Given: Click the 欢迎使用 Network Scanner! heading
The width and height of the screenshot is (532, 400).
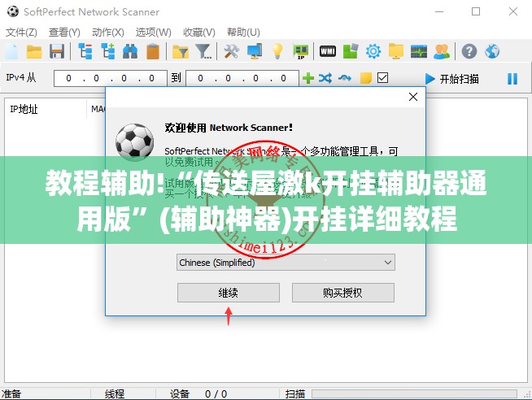Looking at the screenshot, I should click(229, 128).
